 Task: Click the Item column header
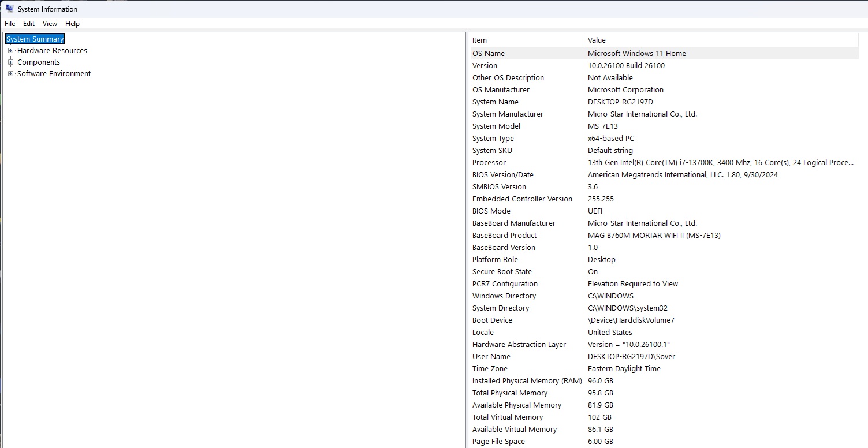(x=526, y=40)
